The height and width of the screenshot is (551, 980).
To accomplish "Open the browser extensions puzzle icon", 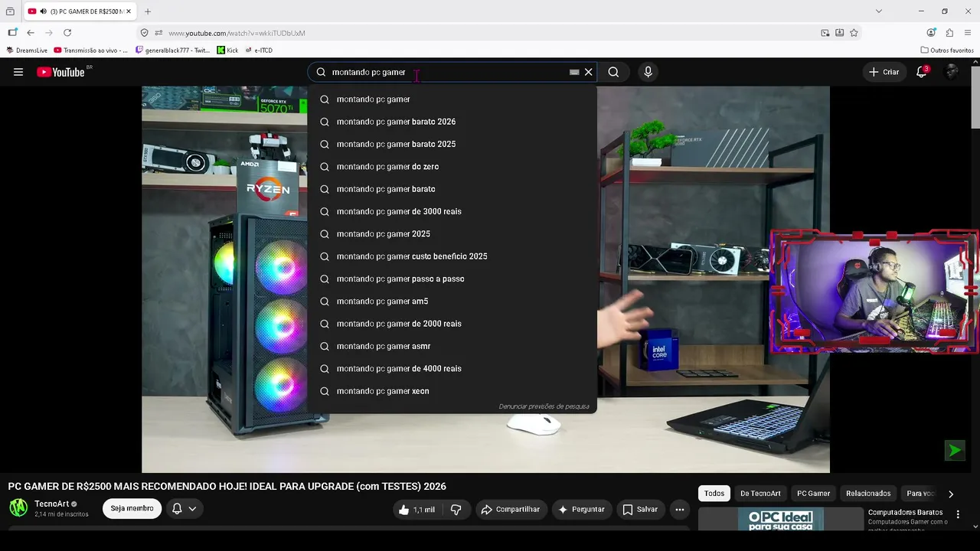I will 949,33.
